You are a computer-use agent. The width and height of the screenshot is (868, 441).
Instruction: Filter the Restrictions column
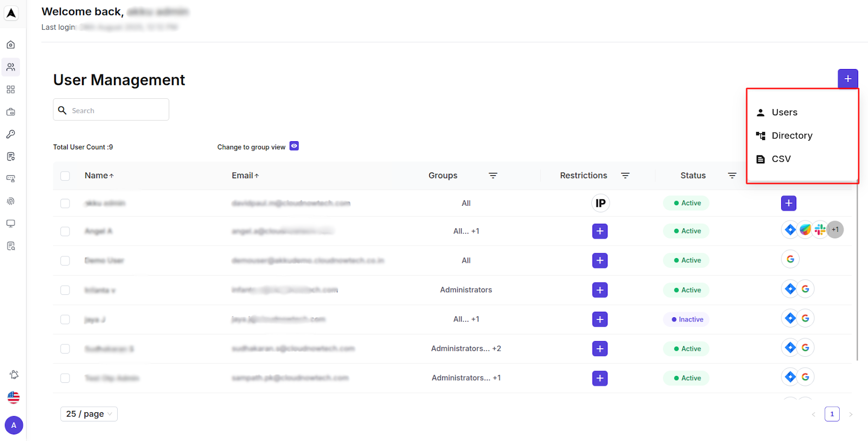pyautogui.click(x=625, y=175)
